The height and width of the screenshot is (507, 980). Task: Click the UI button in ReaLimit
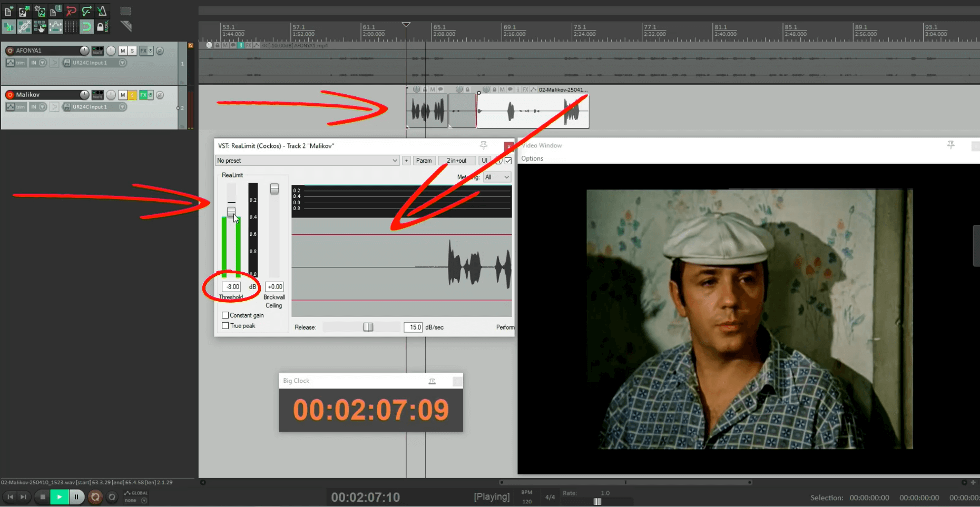click(x=484, y=161)
